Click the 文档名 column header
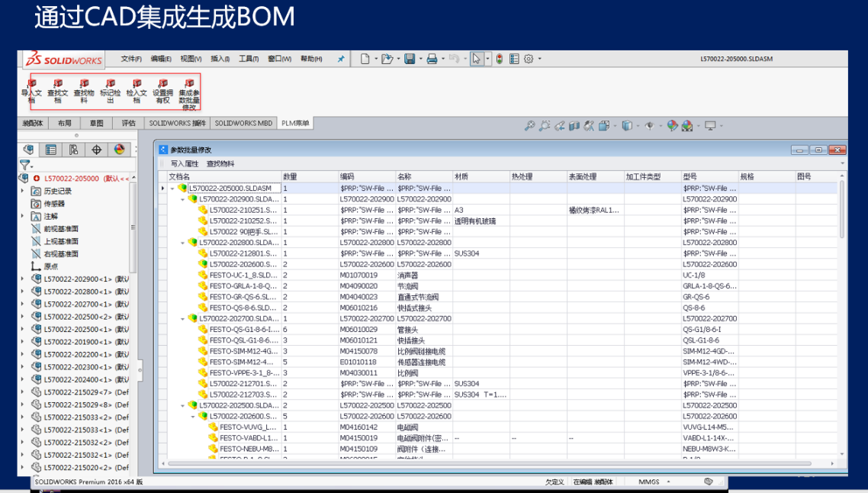 (x=224, y=177)
